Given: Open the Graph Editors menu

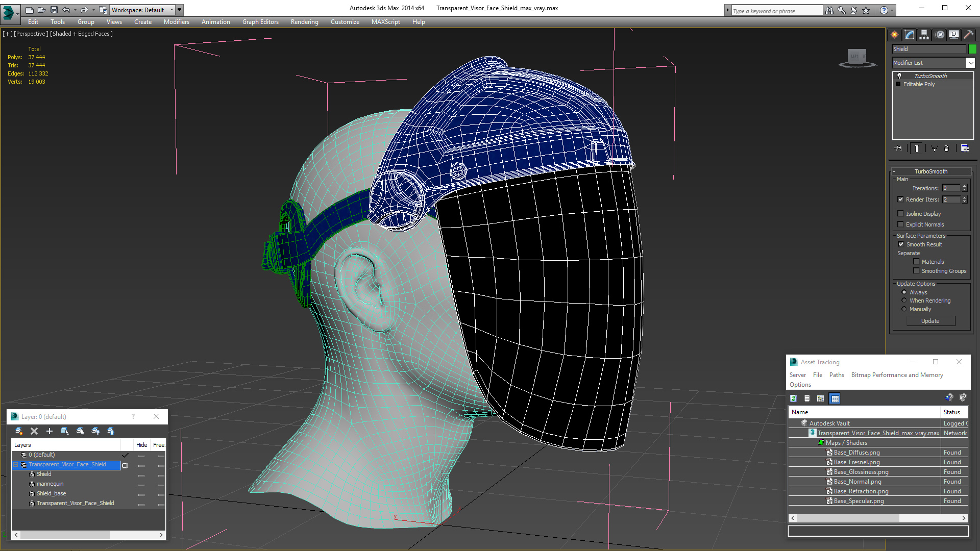Looking at the screenshot, I should (260, 22).
